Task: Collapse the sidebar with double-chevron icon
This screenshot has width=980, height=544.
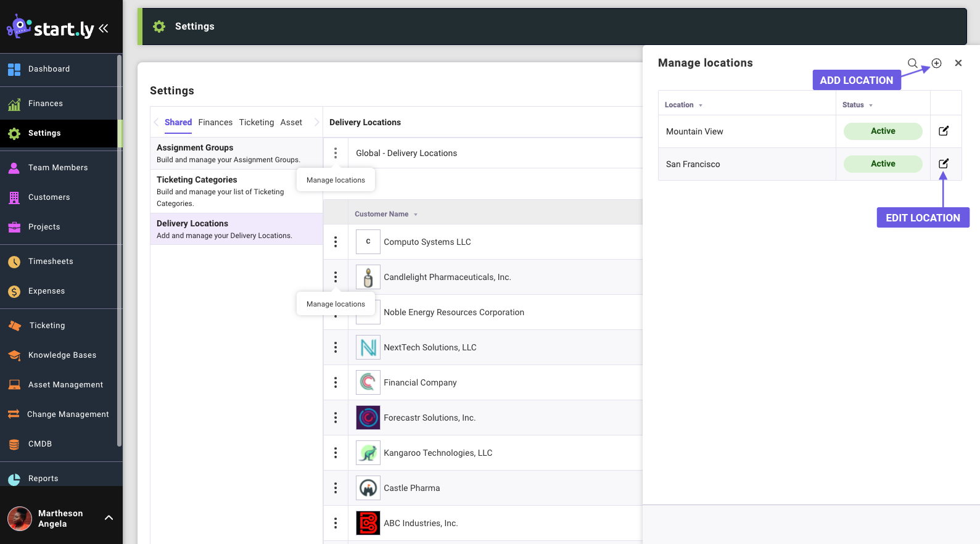Action: [x=104, y=28]
